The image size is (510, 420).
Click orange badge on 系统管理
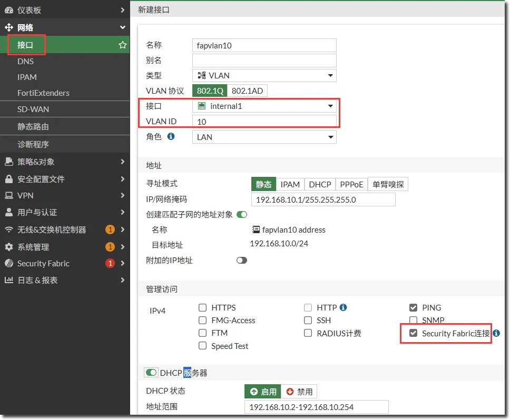click(110, 247)
